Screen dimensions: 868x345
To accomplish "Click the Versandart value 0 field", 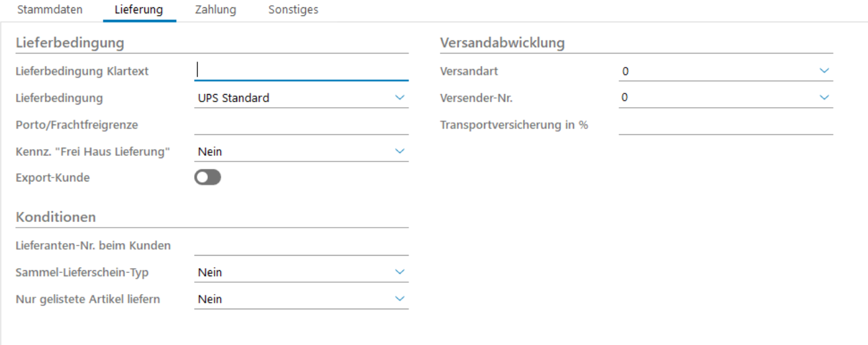I will click(715, 71).
